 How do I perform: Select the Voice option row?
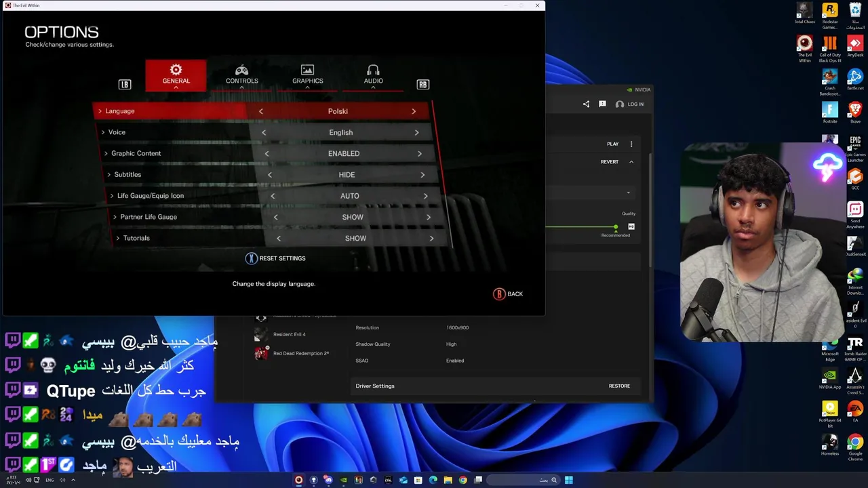coord(266,132)
